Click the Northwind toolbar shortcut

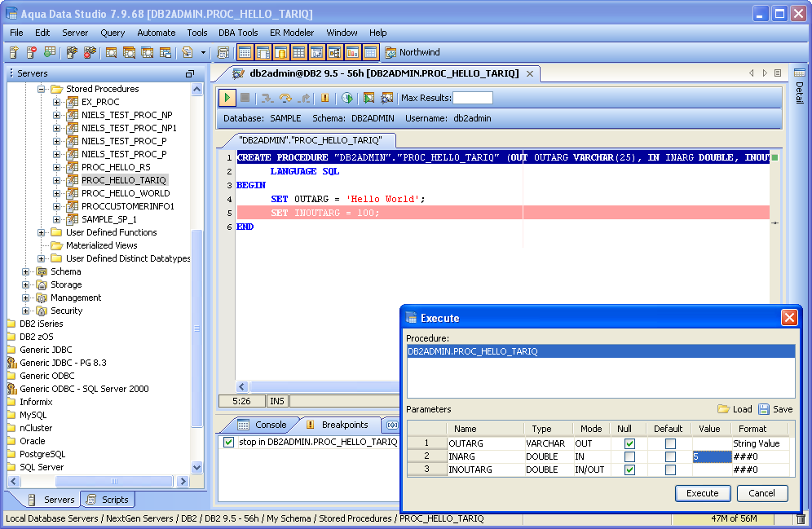[413, 53]
